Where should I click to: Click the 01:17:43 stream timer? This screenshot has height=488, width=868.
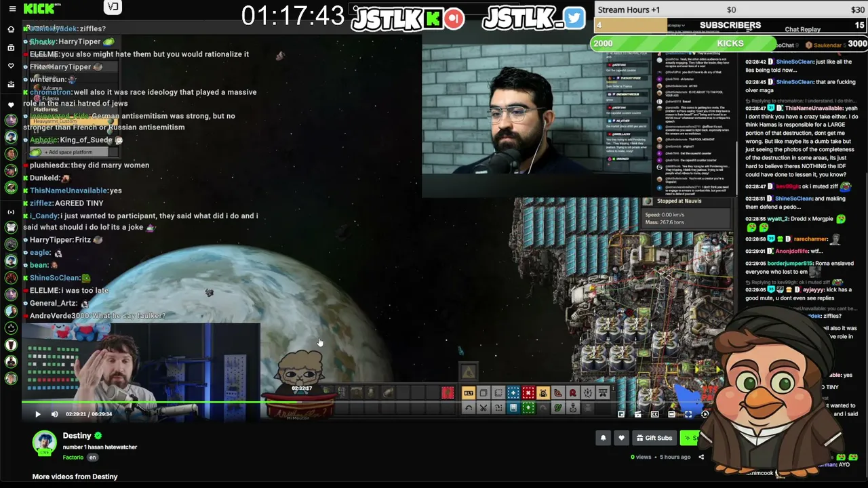click(x=293, y=16)
